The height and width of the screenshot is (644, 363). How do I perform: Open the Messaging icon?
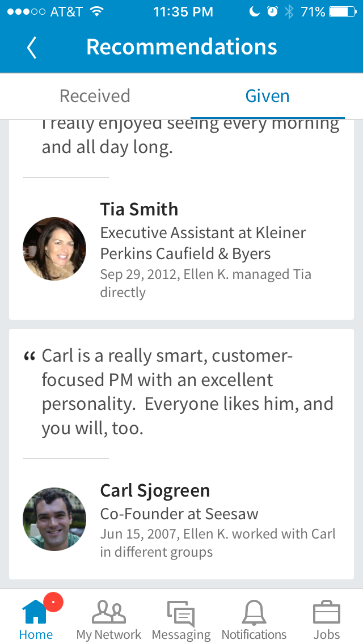click(181, 613)
